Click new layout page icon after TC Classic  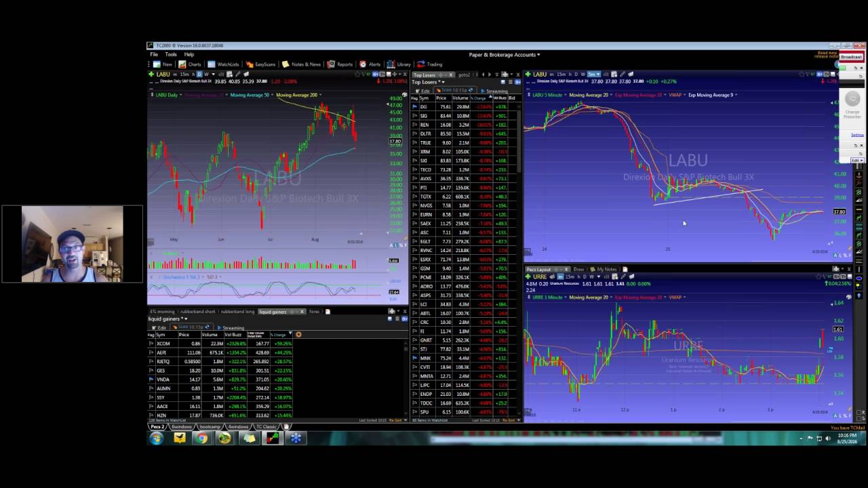click(286, 427)
